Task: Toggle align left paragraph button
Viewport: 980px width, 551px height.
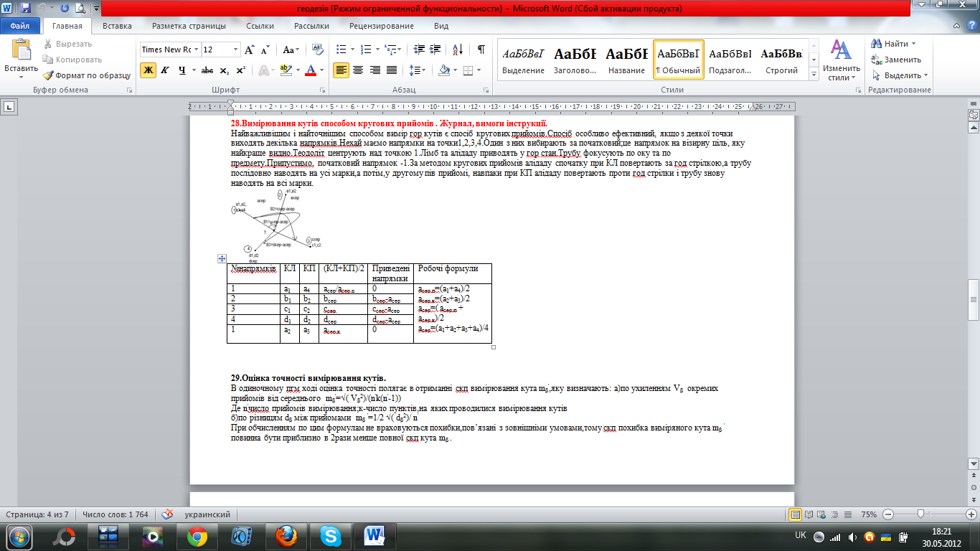Action: [340, 70]
